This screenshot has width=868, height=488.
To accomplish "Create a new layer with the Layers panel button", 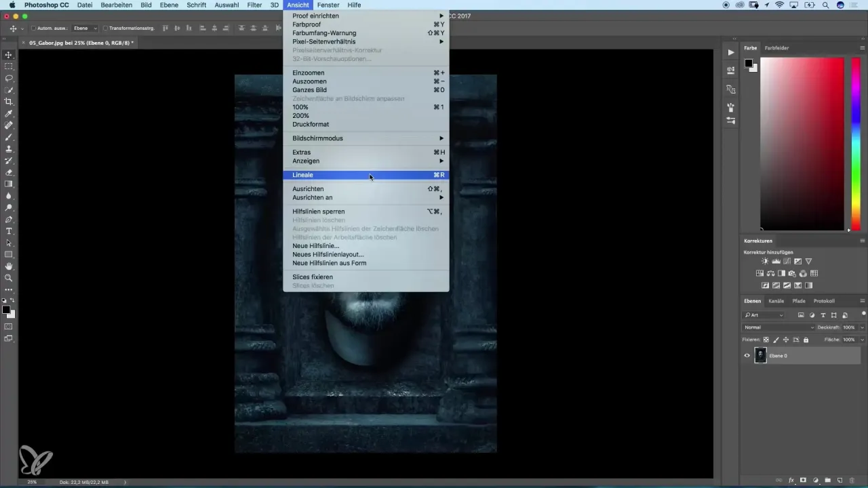I will point(840,479).
